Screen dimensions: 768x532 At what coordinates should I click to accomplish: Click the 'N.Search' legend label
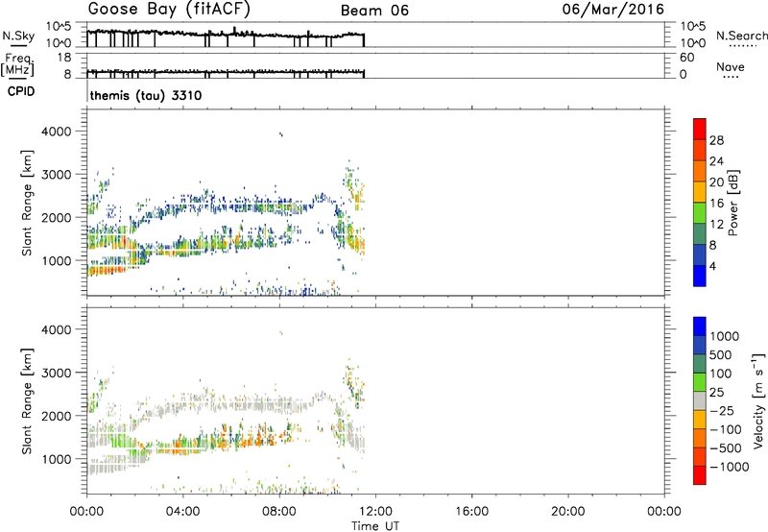742,36
